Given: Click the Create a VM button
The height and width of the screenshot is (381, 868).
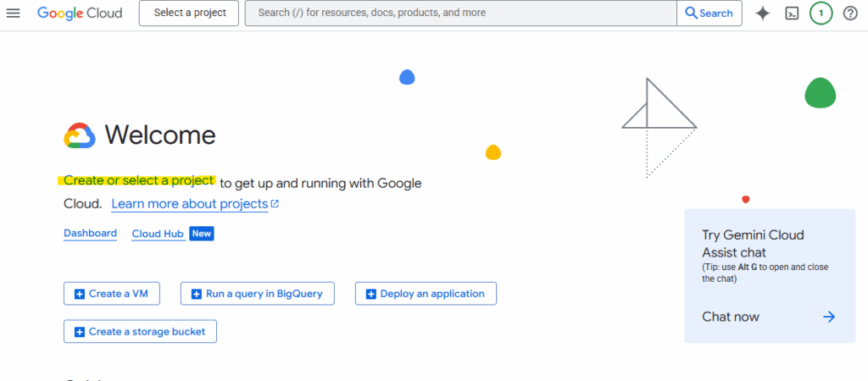Looking at the screenshot, I should (111, 294).
